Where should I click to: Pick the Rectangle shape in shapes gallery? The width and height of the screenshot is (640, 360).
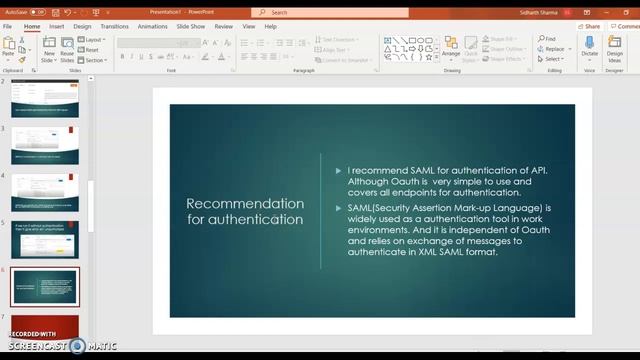click(412, 40)
